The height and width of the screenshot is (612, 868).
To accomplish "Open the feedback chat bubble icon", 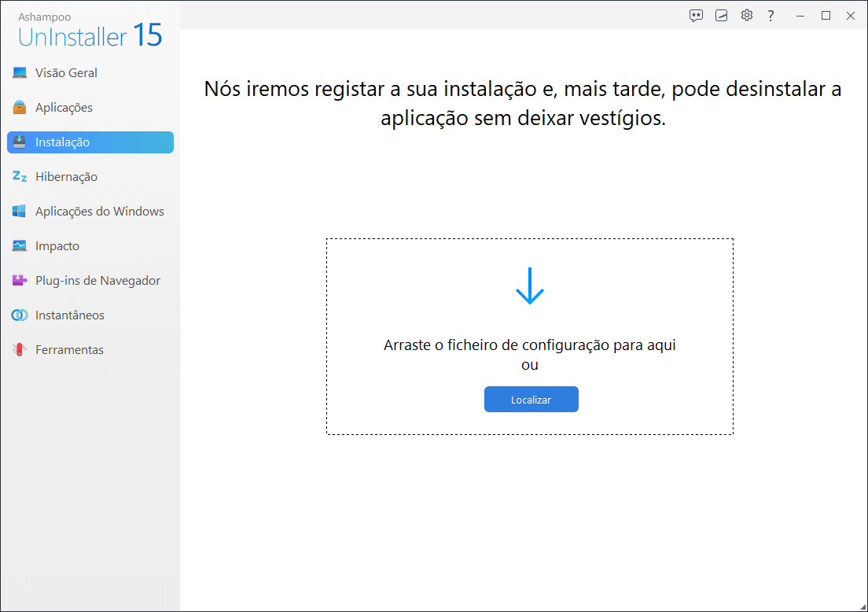I will (696, 16).
